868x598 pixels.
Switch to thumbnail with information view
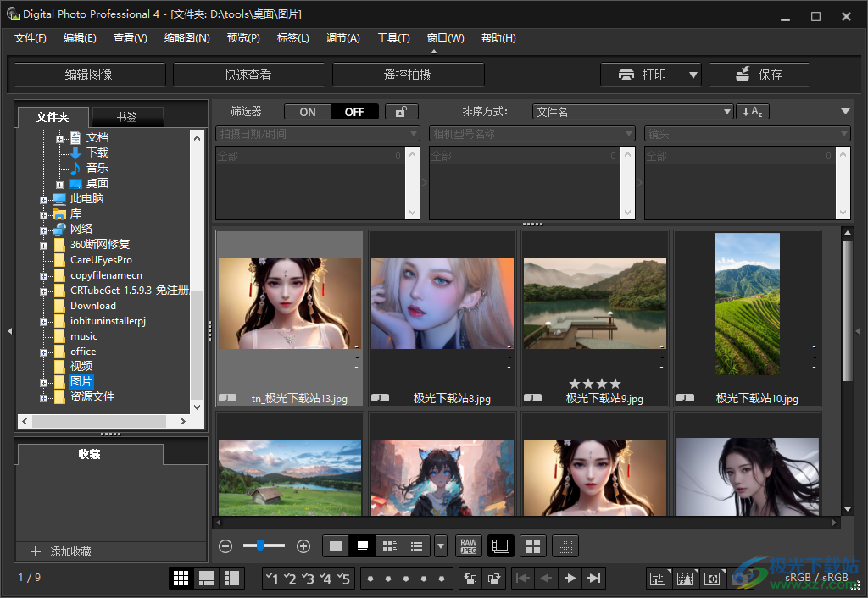362,546
